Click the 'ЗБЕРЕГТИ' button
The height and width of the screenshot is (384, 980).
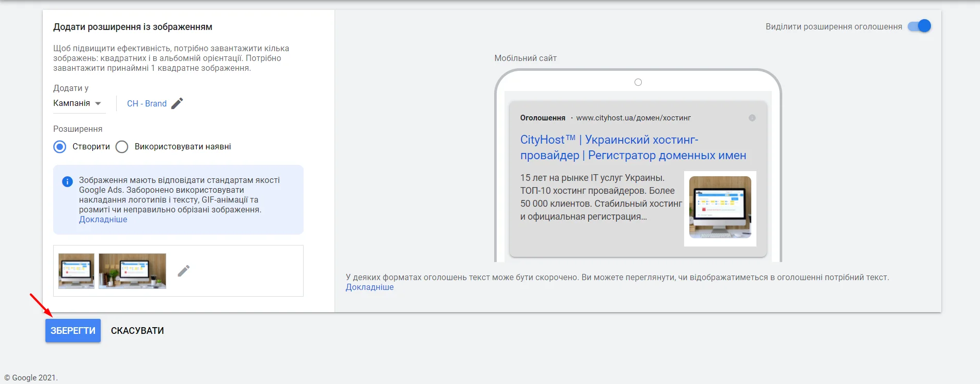(73, 330)
